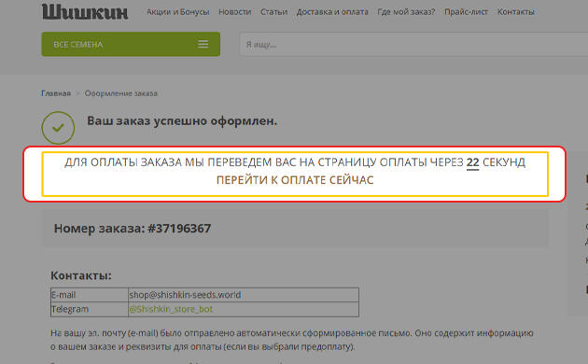
Task: Open the Прайс-лист link
Action: coord(466,12)
